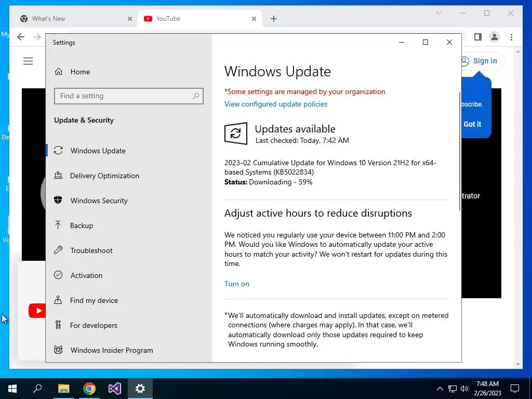Screen dimensions: 532x399
Task: Show hidden tray icons chevron
Action: tap(440, 389)
